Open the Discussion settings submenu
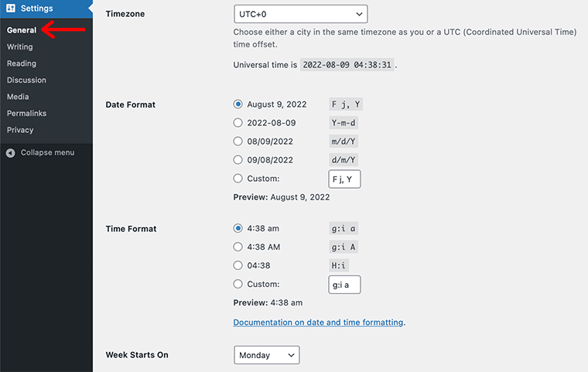The width and height of the screenshot is (588, 372). coord(26,80)
